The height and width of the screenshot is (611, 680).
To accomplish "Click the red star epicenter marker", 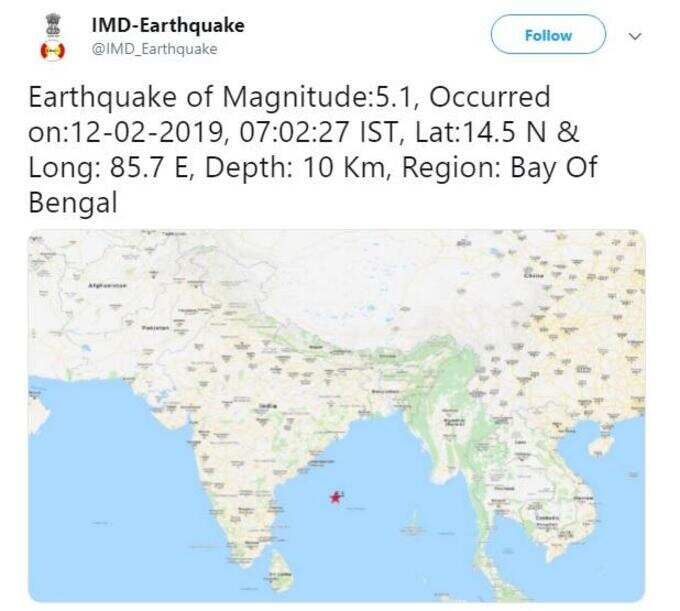I will tap(335, 497).
